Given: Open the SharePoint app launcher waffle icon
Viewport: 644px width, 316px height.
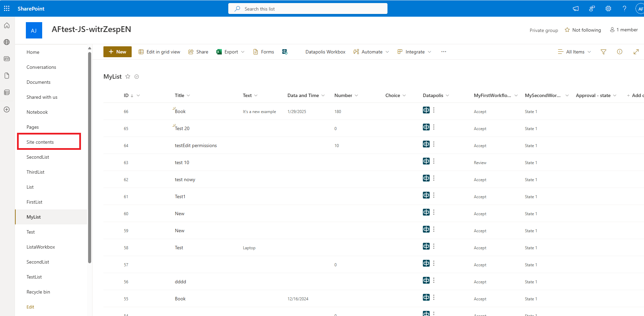Looking at the screenshot, I should coord(7,9).
